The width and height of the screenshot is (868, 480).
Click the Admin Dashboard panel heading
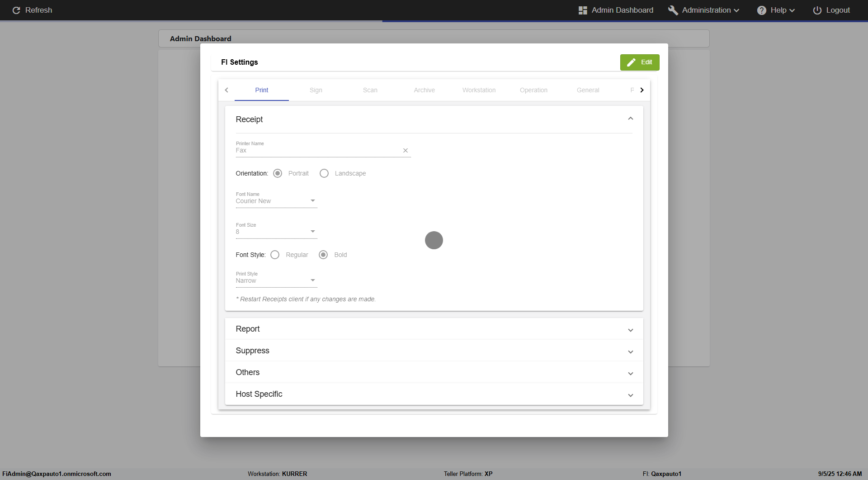[201, 39]
